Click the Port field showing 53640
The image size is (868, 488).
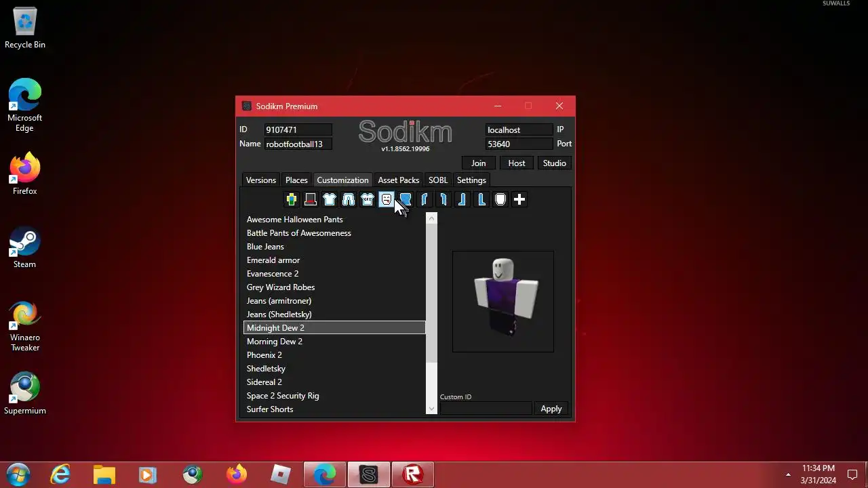coord(519,144)
